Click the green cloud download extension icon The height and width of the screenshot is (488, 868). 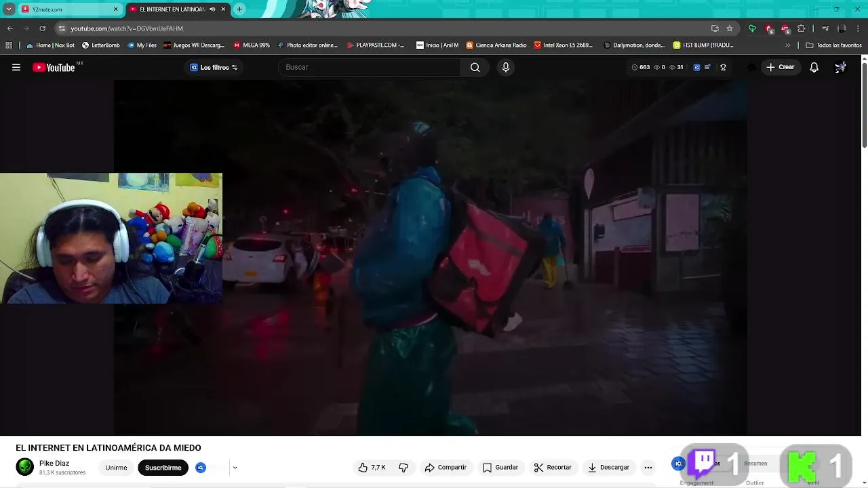coord(752,28)
